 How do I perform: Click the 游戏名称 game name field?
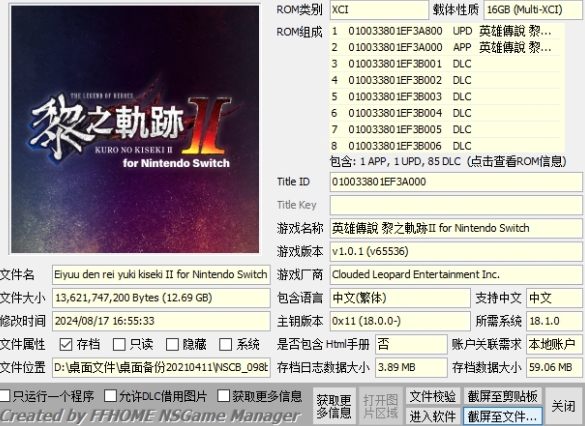(x=456, y=228)
